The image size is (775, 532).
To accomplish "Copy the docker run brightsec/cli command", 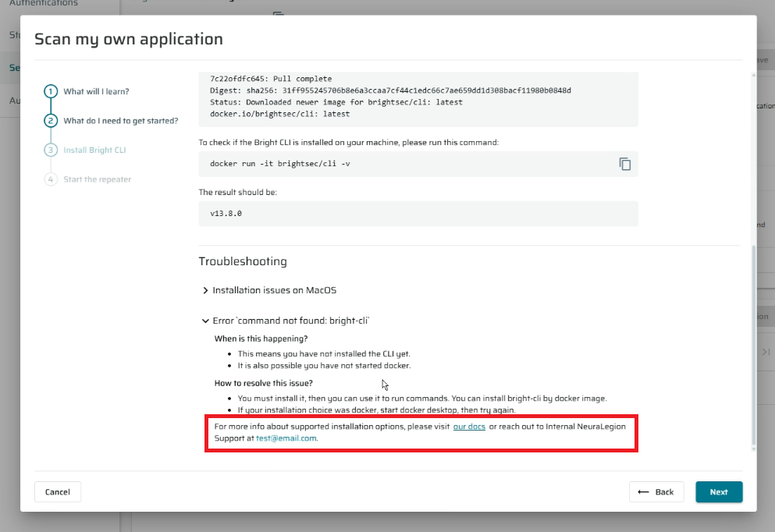I will tap(624, 164).
